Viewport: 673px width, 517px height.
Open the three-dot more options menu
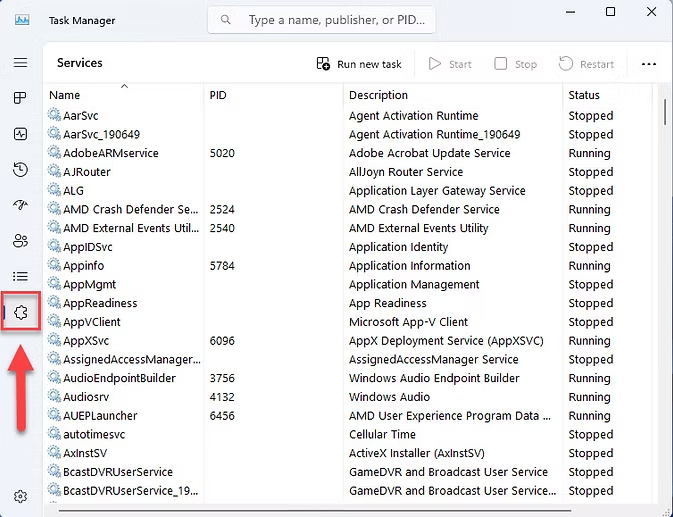[x=649, y=64]
